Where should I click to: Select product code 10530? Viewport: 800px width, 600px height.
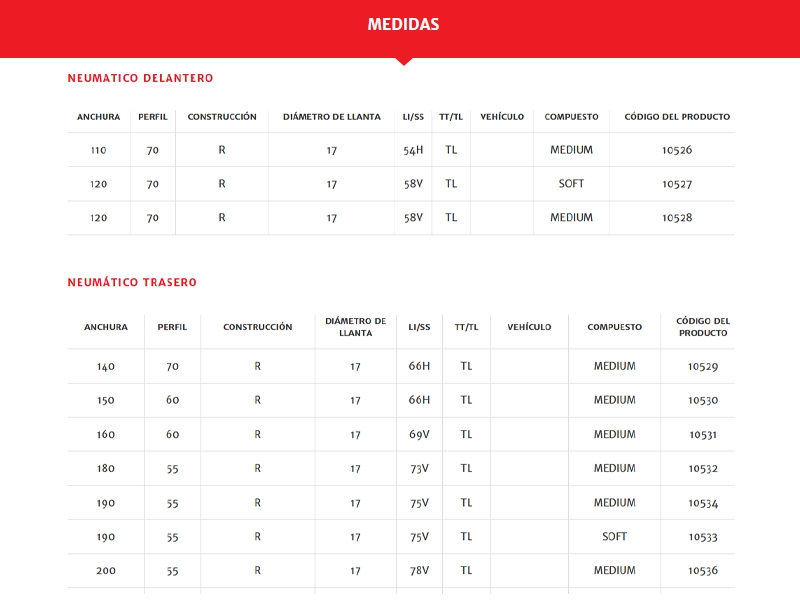(x=703, y=401)
